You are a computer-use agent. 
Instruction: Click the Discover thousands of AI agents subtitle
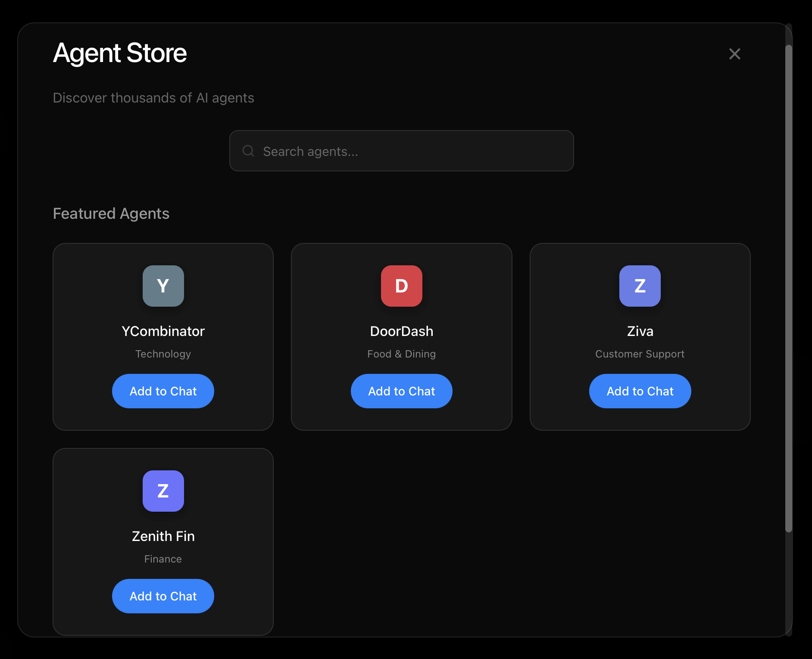pos(153,98)
